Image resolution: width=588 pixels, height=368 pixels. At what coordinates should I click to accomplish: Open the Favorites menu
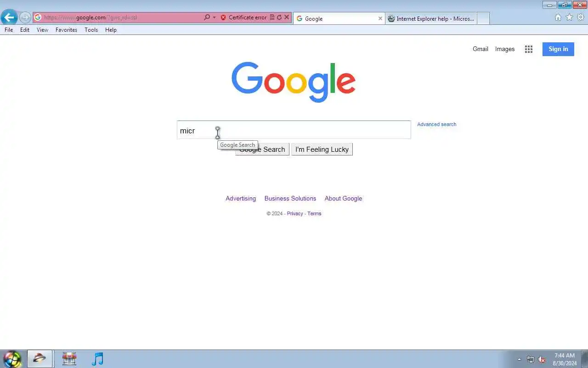(66, 30)
